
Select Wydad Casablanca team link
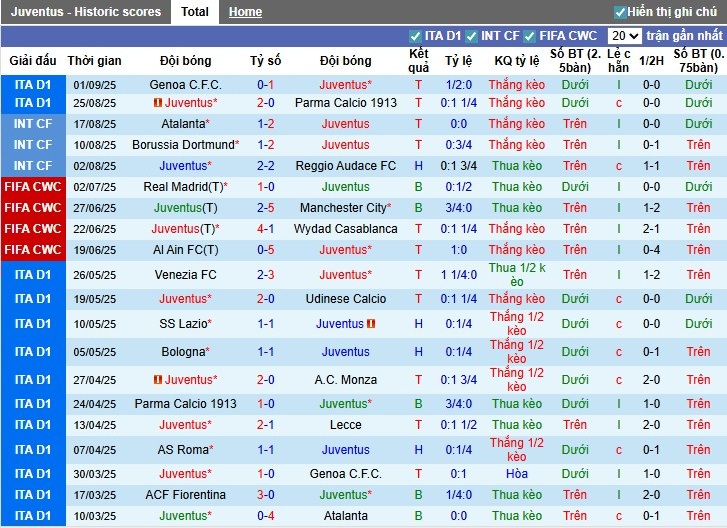pos(345,229)
